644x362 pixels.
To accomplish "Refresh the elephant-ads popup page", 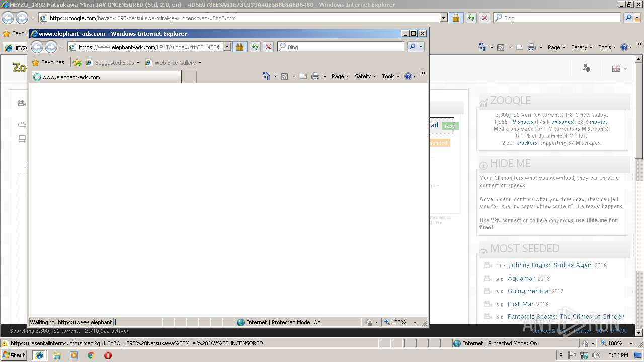I will [255, 47].
